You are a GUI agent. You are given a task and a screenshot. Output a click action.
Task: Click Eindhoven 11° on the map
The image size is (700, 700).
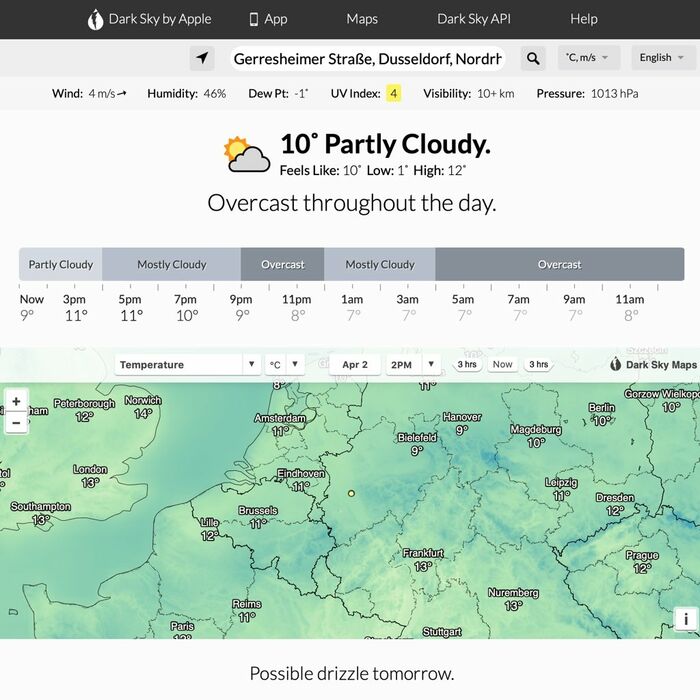301,479
